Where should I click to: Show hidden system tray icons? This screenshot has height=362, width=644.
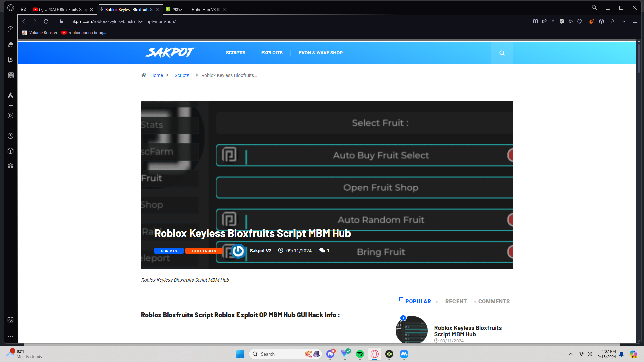[x=571, y=354]
